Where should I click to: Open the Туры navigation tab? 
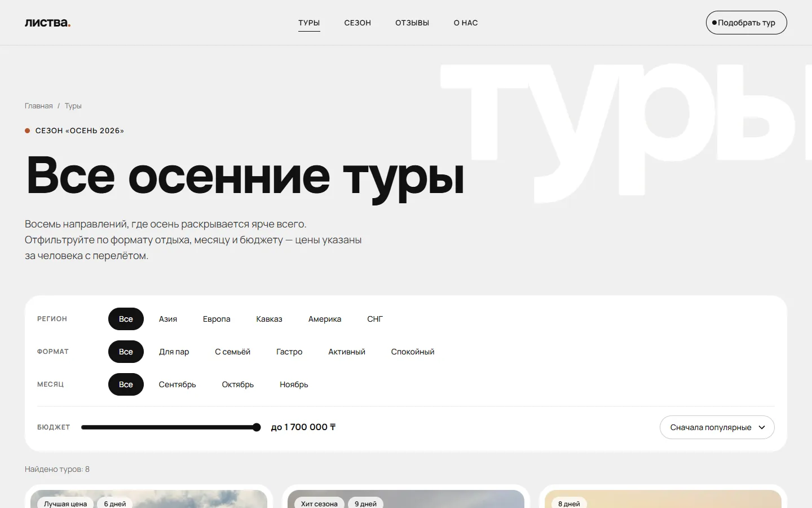click(x=309, y=23)
